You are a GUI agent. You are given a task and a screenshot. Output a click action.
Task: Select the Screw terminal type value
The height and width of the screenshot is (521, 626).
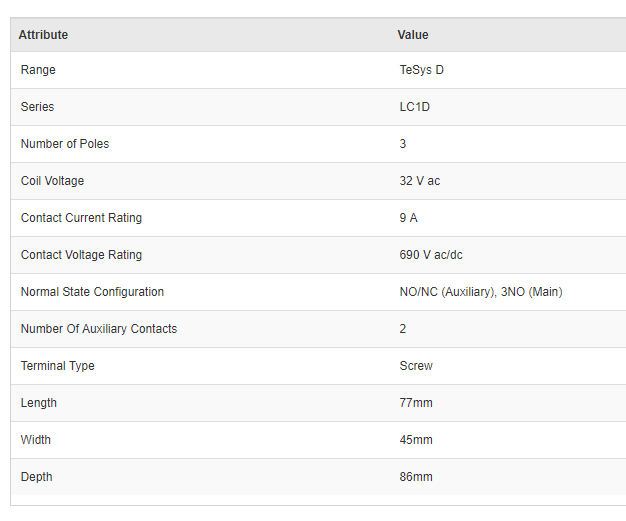tap(416, 366)
